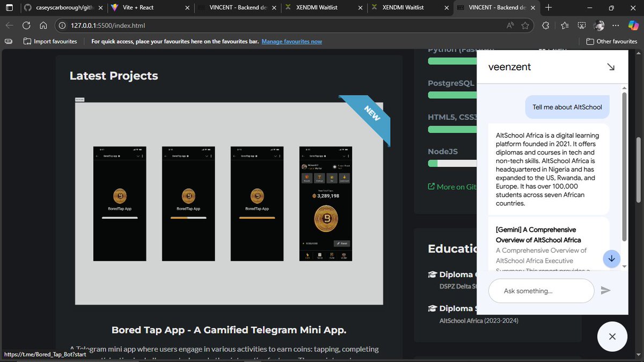The width and height of the screenshot is (644, 362).
Task: Refresh the page with the reload icon
Action: tap(26, 25)
